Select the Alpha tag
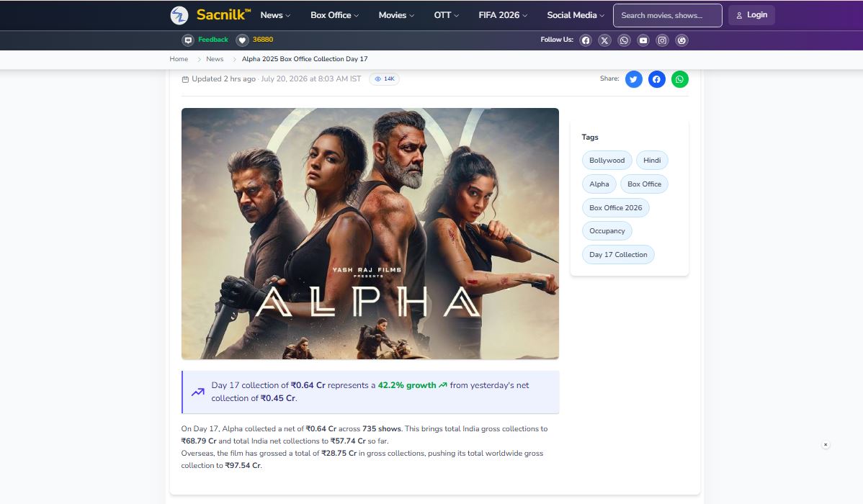The height and width of the screenshot is (504, 863). (599, 184)
